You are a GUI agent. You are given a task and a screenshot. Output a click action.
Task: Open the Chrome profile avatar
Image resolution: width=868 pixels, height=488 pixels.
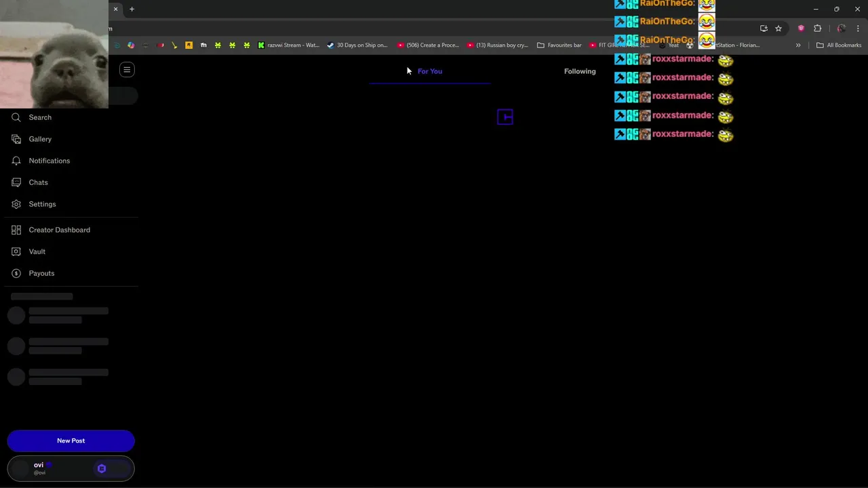click(x=841, y=28)
